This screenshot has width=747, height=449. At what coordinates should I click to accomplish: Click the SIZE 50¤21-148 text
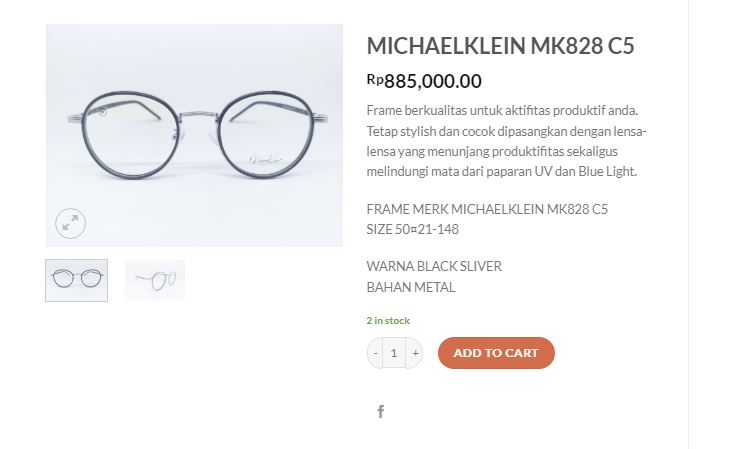point(413,229)
